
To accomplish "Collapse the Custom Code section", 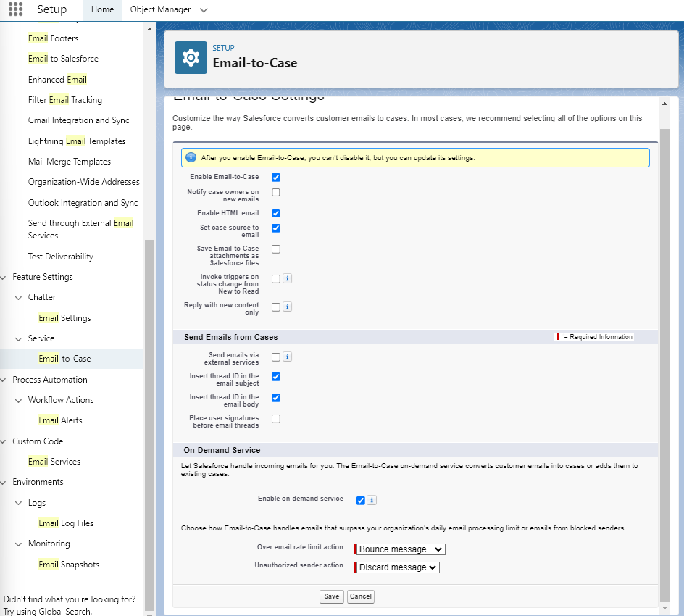I will 4,441.
